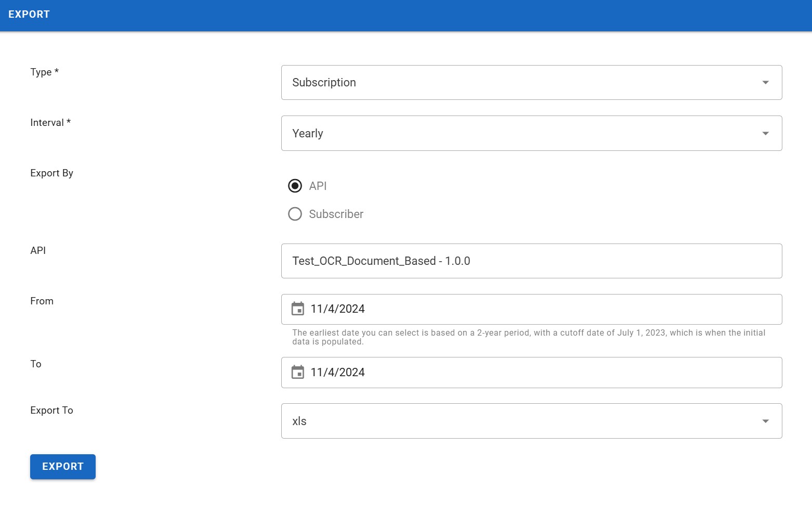This screenshot has height=512, width=812.
Task: Expand the Interval dropdown showing Yearly
Action: [x=520, y=134]
